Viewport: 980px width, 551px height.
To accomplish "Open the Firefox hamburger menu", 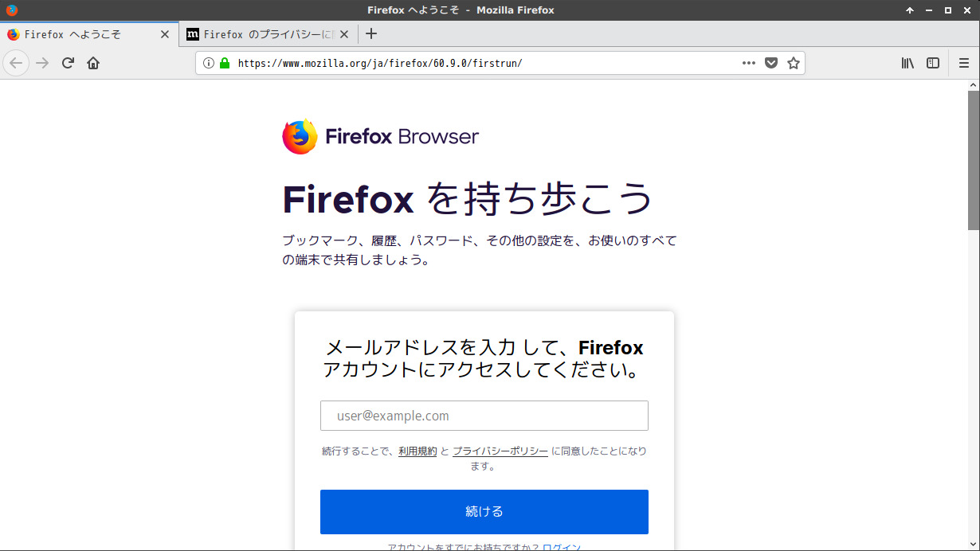I will click(x=964, y=63).
